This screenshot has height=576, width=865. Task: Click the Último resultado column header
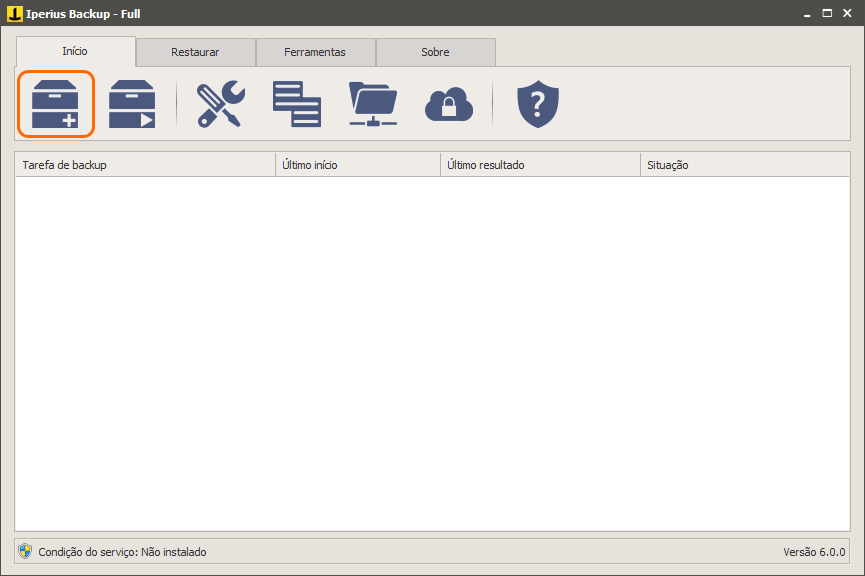[541, 165]
